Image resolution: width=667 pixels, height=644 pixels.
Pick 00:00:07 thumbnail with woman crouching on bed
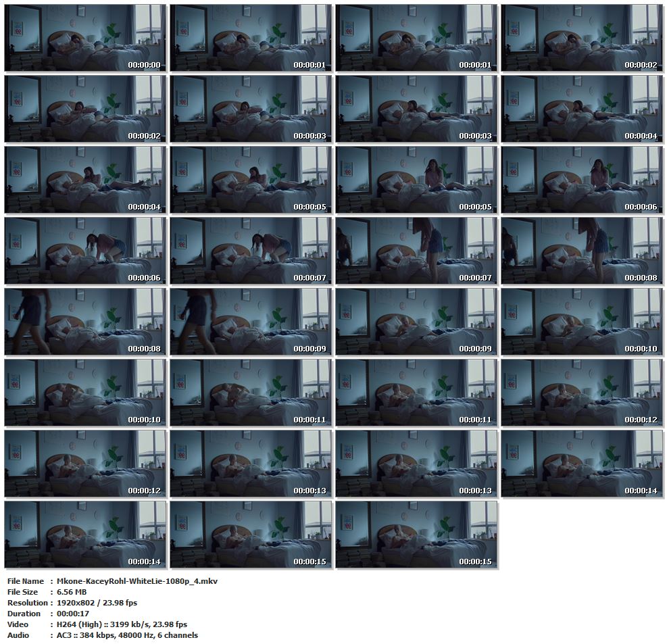click(251, 251)
